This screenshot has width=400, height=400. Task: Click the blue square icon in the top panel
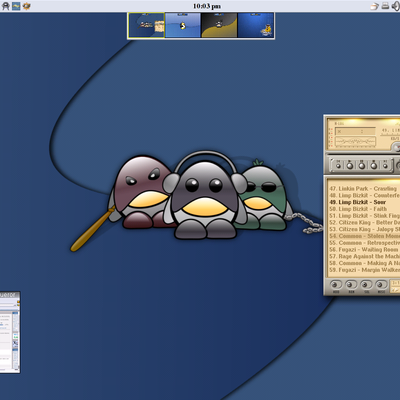[x=16, y=6]
